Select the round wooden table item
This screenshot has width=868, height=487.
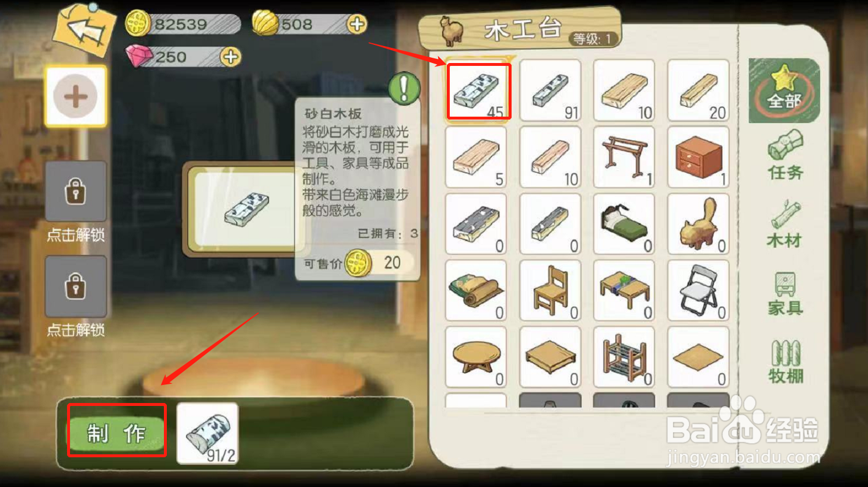pos(476,357)
